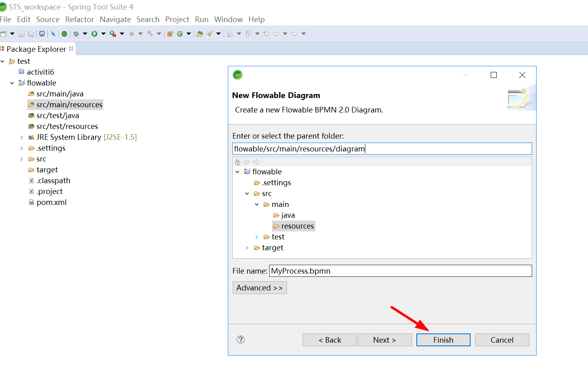The height and width of the screenshot is (370, 588).
Task: Open the Edit menu
Action: [24, 19]
